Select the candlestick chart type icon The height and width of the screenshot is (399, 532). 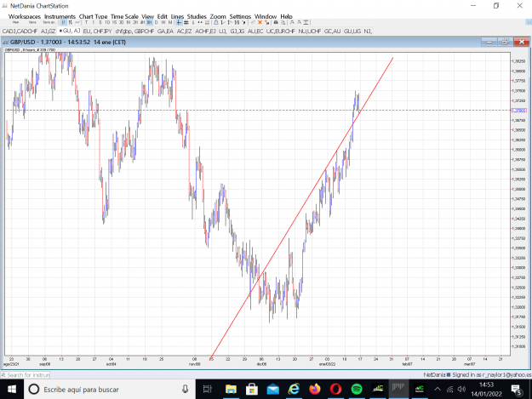pyautogui.click(x=64, y=22)
